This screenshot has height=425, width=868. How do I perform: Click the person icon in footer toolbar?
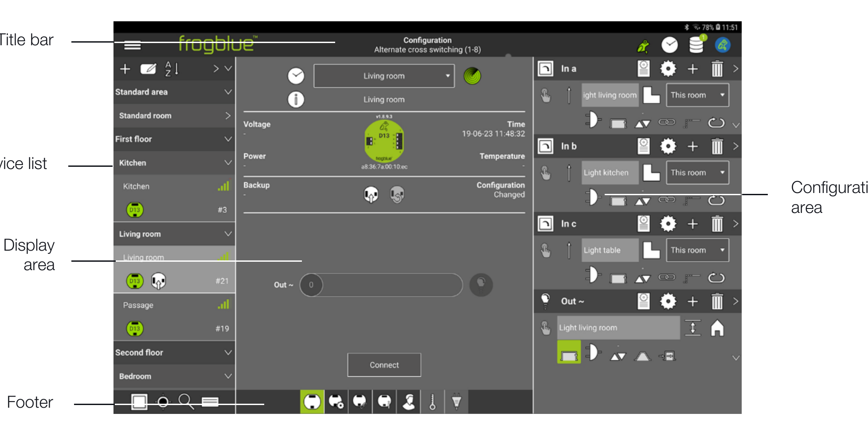tap(409, 402)
